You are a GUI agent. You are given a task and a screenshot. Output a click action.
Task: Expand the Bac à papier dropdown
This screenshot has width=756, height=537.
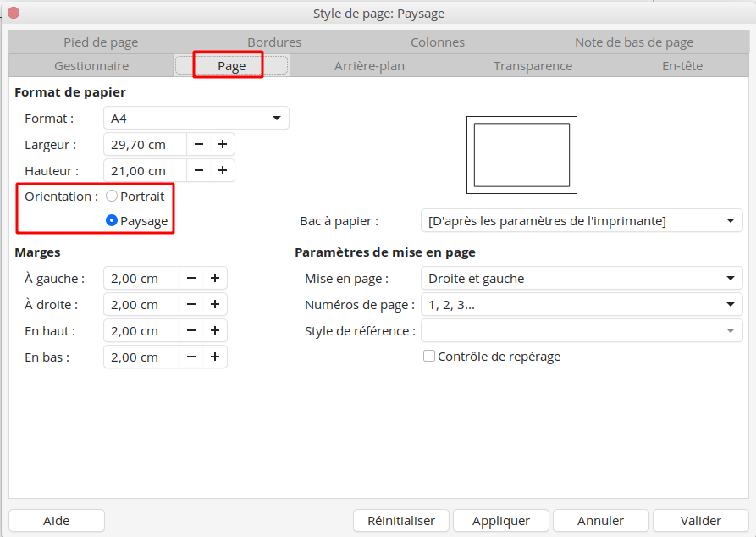581,221
